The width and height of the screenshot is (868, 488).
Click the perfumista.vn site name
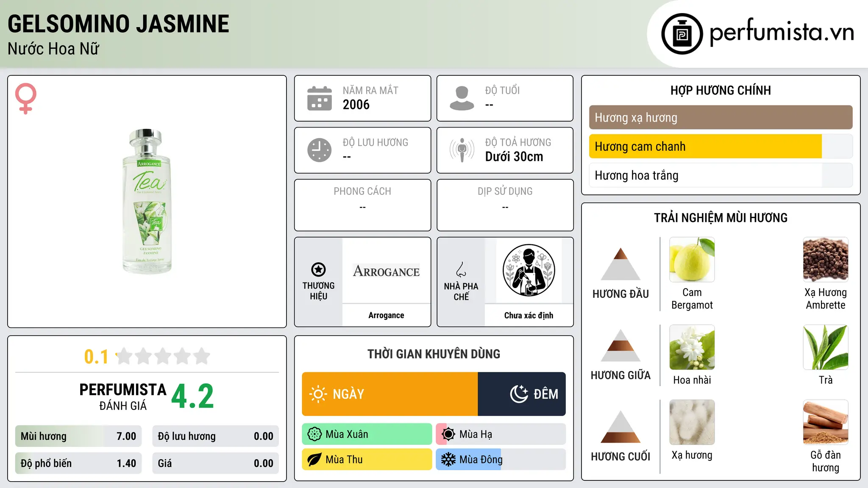pos(782,33)
